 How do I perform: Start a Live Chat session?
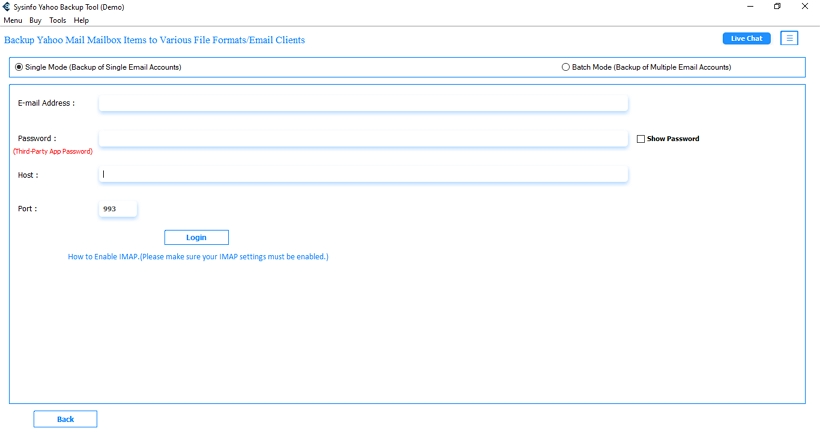click(x=746, y=38)
